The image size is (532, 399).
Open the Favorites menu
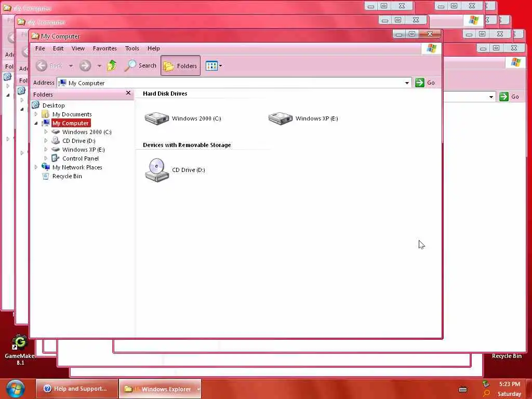pyautogui.click(x=105, y=48)
